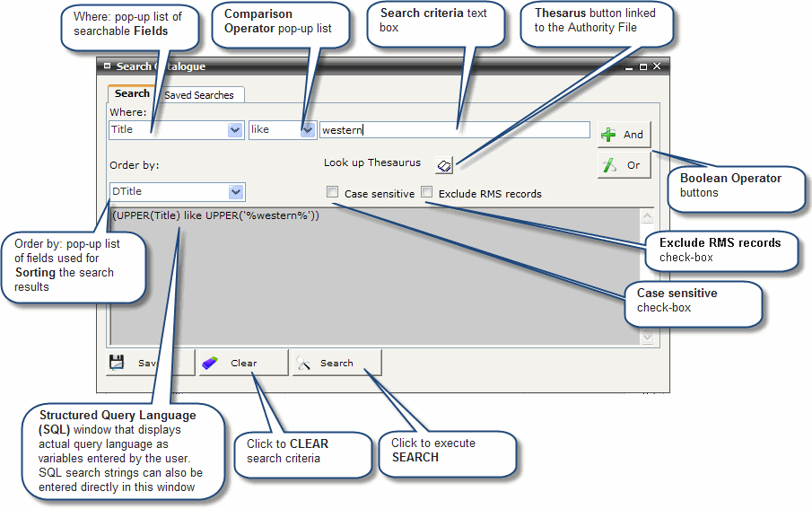The image size is (812, 509).
Task: Click the SQL window scrollbar up arrow
Action: point(648,216)
